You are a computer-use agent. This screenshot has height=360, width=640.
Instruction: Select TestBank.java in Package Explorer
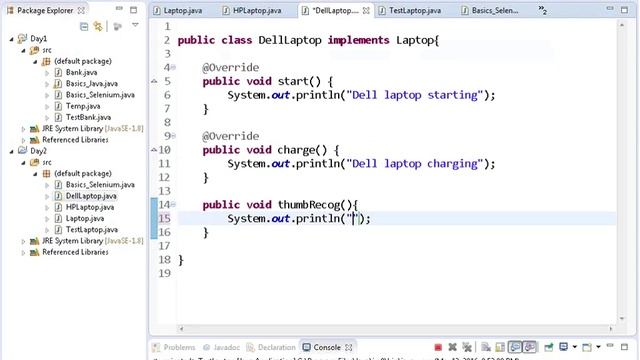(88, 118)
